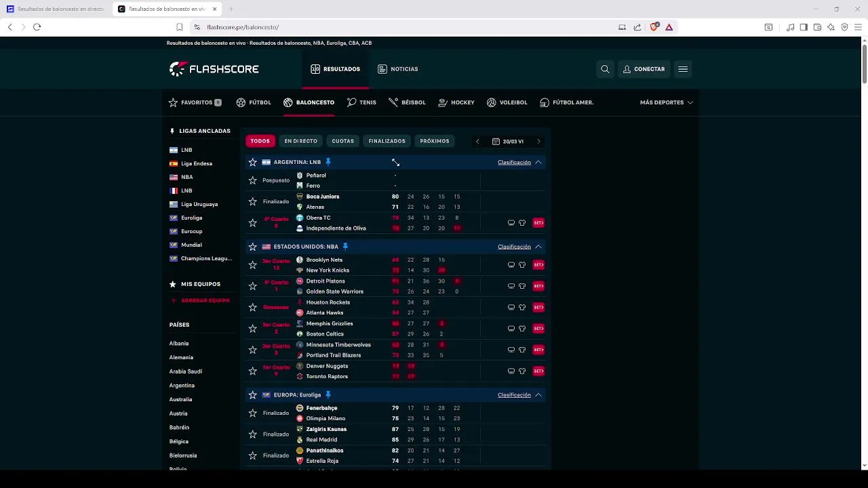Open the Favoritos sport menu item
The height and width of the screenshot is (488, 868).
tap(195, 102)
